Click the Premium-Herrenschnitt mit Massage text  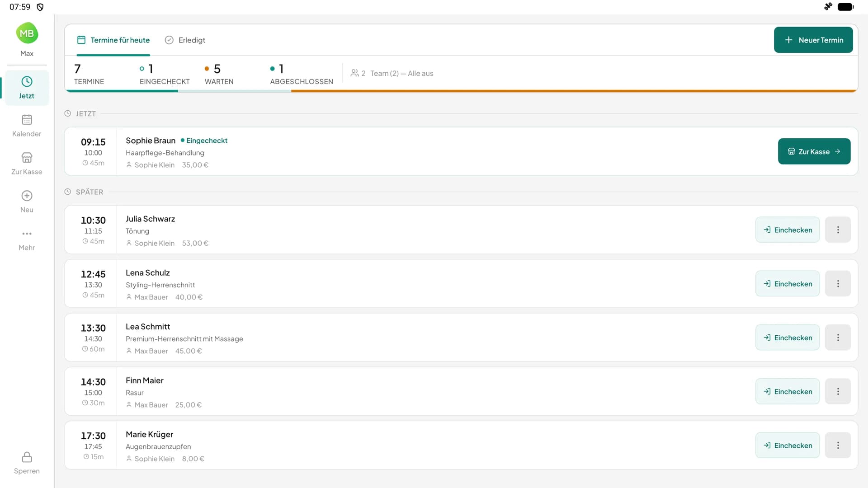click(x=184, y=339)
